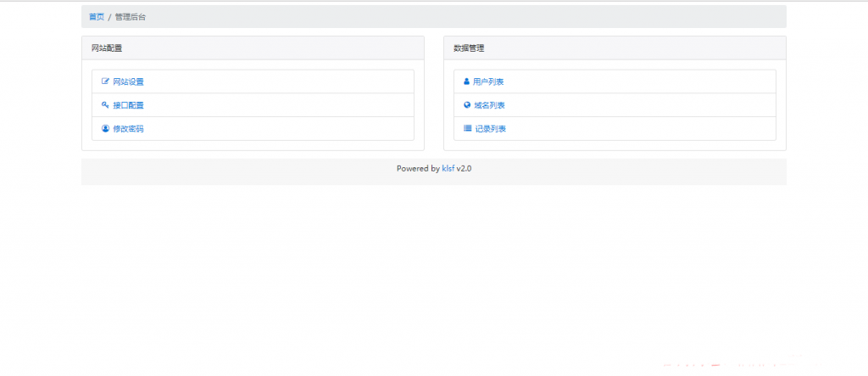This screenshot has height=376, width=868.
Task: Click 管理后台 breadcrumb item
Action: [131, 17]
